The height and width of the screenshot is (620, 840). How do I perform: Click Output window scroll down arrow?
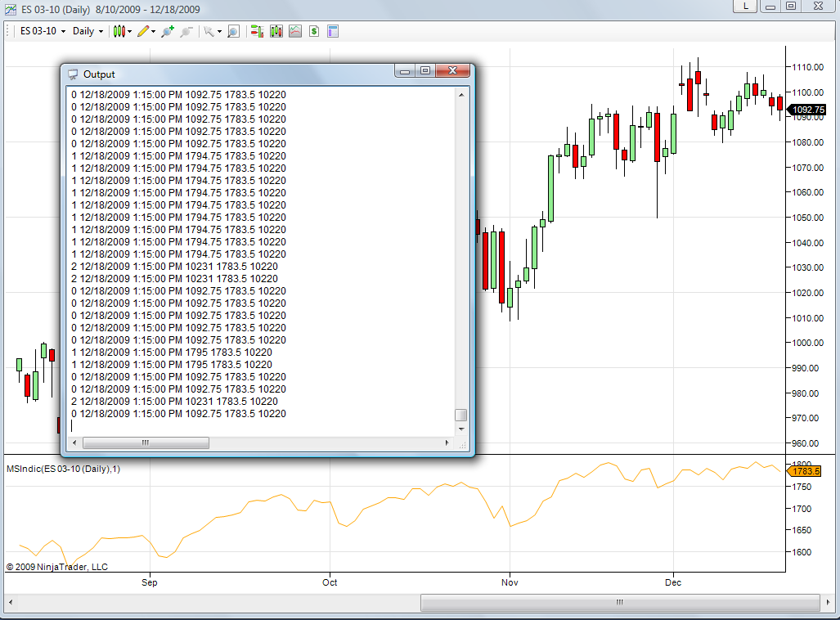click(461, 429)
